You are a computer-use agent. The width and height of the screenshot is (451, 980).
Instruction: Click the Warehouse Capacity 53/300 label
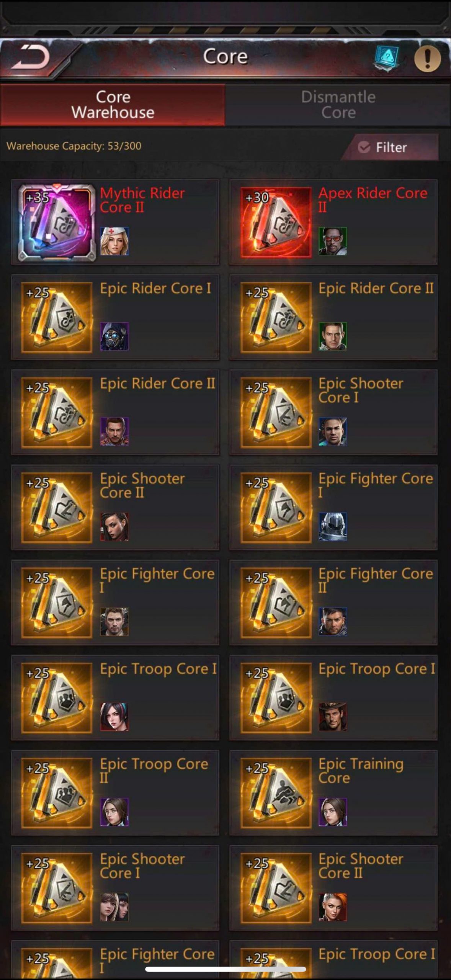point(74,146)
